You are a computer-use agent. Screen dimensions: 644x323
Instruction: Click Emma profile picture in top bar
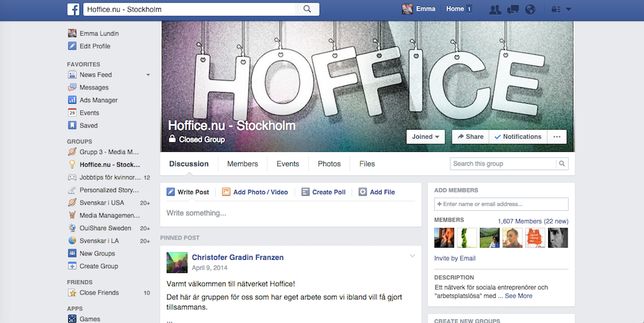pyautogui.click(x=407, y=9)
